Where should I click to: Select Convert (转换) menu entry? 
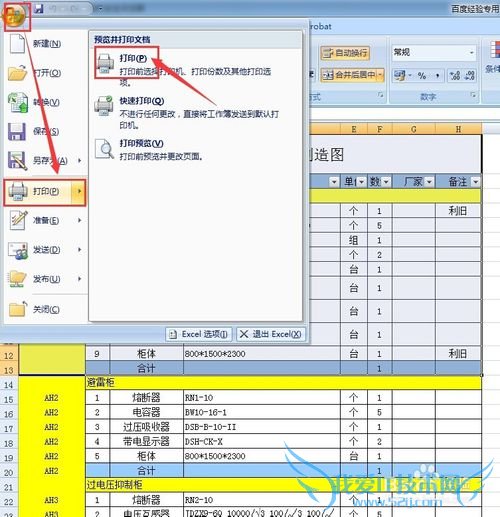click(45, 102)
